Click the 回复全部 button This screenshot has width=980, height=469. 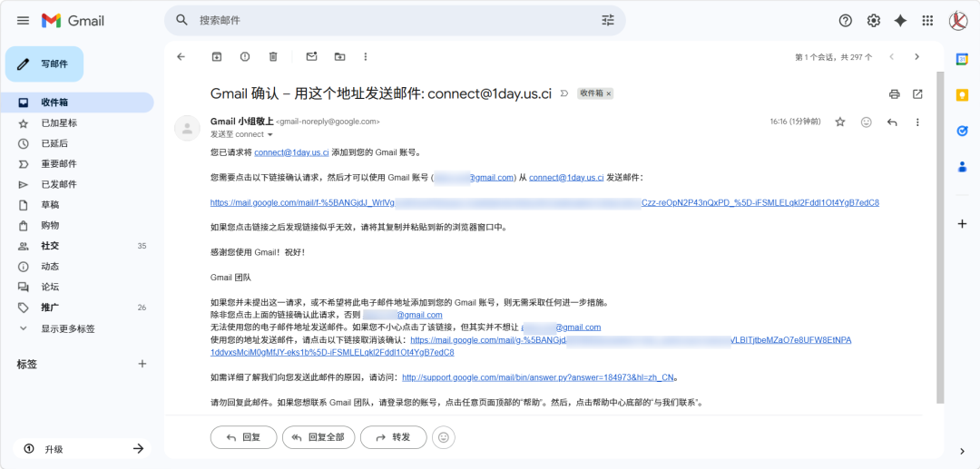tap(318, 437)
